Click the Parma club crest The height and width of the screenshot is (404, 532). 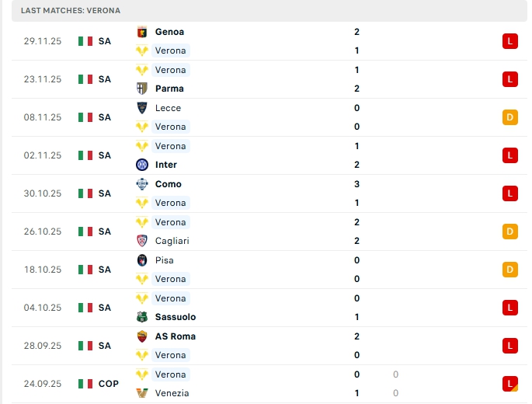(x=141, y=89)
